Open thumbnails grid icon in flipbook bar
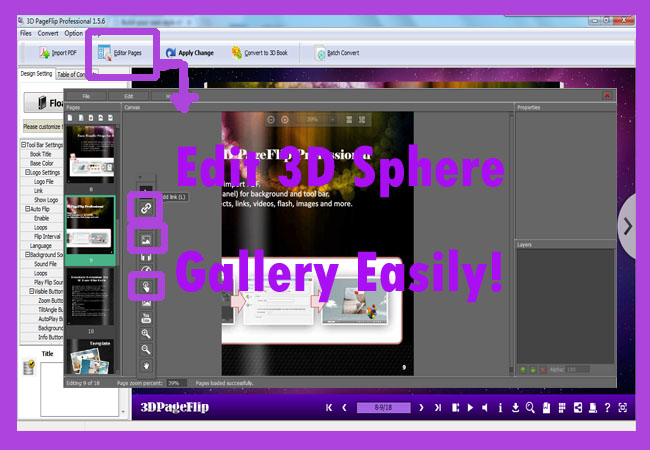 pos(562,408)
